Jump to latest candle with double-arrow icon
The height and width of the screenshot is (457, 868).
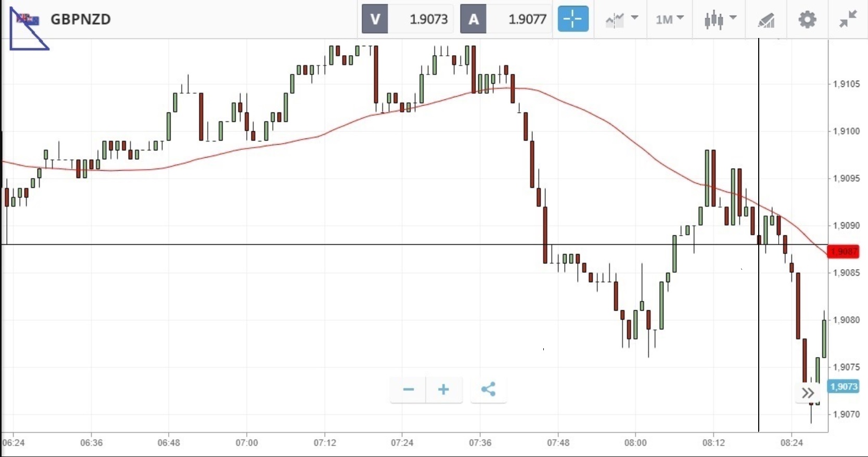click(x=808, y=393)
